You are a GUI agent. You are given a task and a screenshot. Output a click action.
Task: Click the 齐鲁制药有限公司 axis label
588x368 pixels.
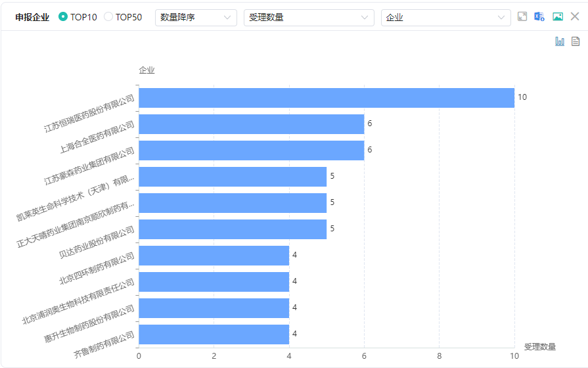(x=104, y=344)
